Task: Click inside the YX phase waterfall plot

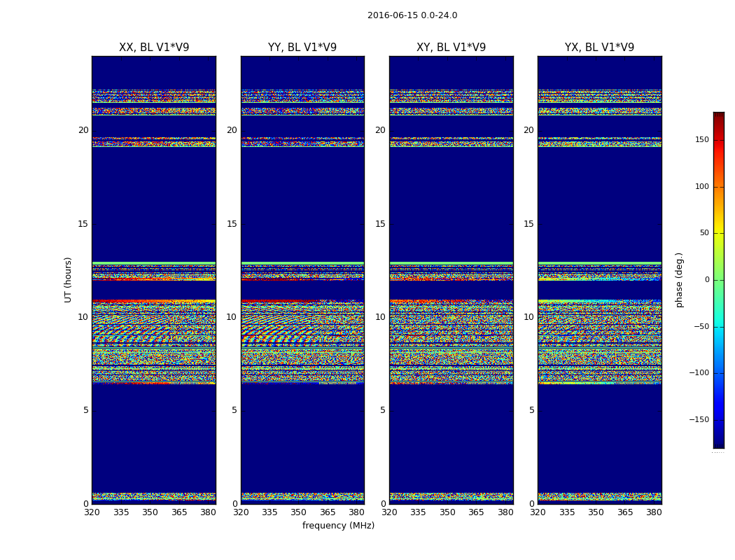Action: (x=599, y=280)
